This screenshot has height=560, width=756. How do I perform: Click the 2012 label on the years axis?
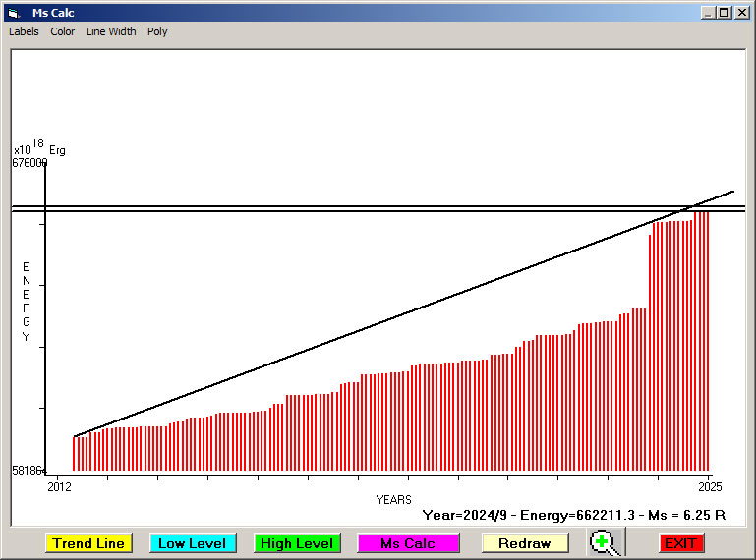[59, 486]
